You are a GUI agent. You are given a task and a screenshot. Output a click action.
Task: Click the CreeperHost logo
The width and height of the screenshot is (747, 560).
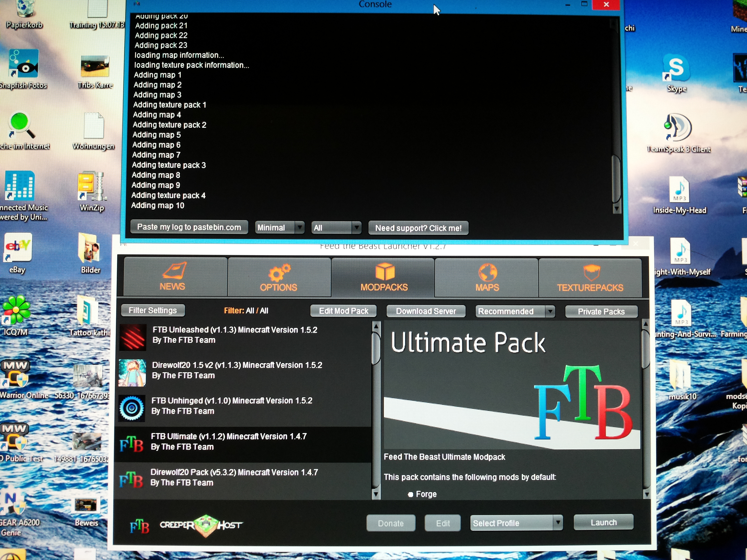tap(201, 525)
